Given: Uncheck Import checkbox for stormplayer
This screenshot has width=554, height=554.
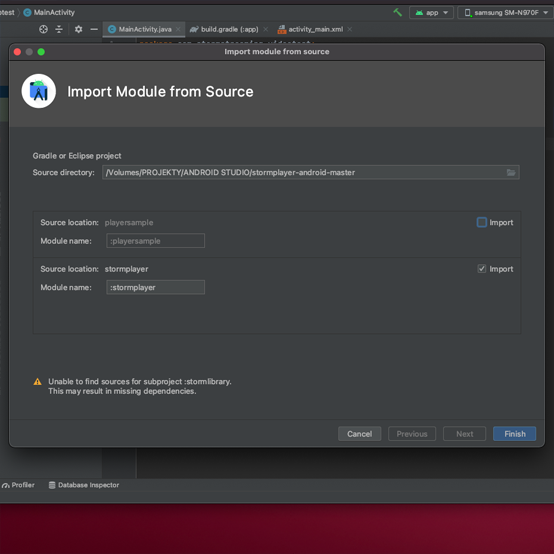Looking at the screenshot, I should 482,269.
